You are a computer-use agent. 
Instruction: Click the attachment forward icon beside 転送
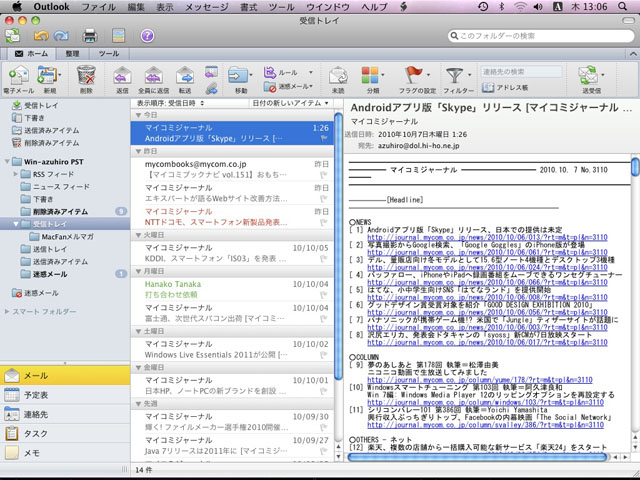(x=211, y=88)
